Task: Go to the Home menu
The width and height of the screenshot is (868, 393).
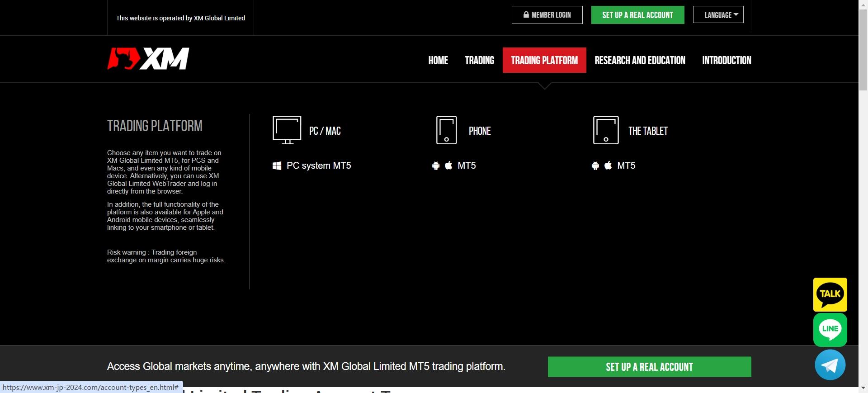Action: 438,60
